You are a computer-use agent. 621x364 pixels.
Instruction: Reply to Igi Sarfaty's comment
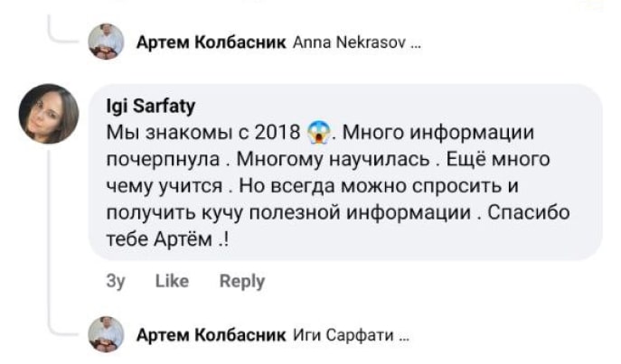242,281
